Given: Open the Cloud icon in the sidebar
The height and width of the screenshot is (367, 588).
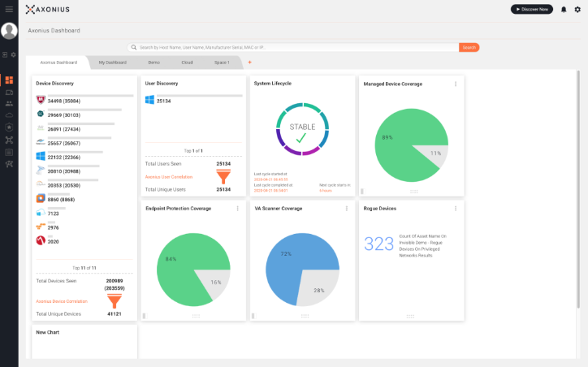Looking at the screenshot, I should (x=9, y=115).
